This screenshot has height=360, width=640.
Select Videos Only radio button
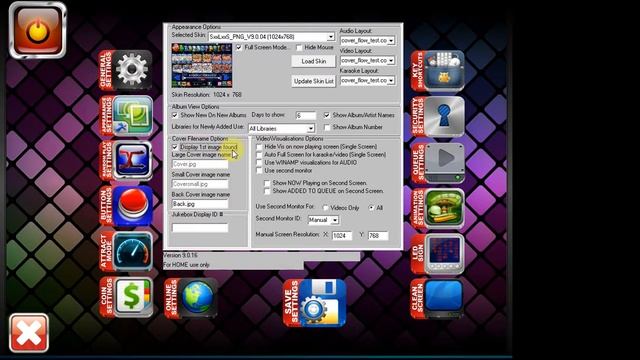click(x=325, y=208)
